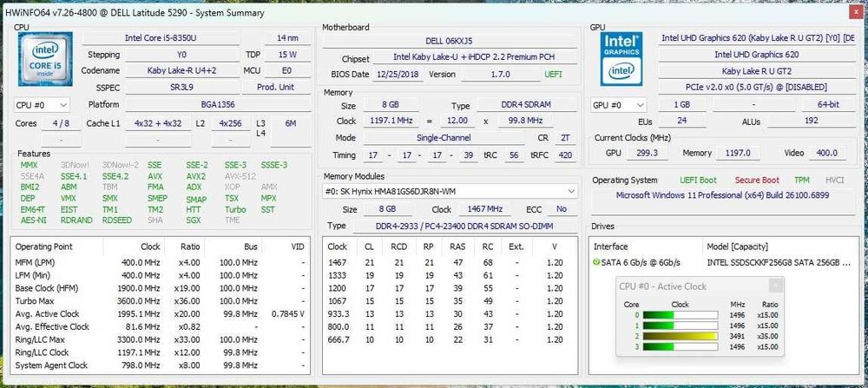Image resolution: width=868 pixels, height=388 pixels.
Task: Click Core 2 yellow clock bar
Action: [680, 336]
